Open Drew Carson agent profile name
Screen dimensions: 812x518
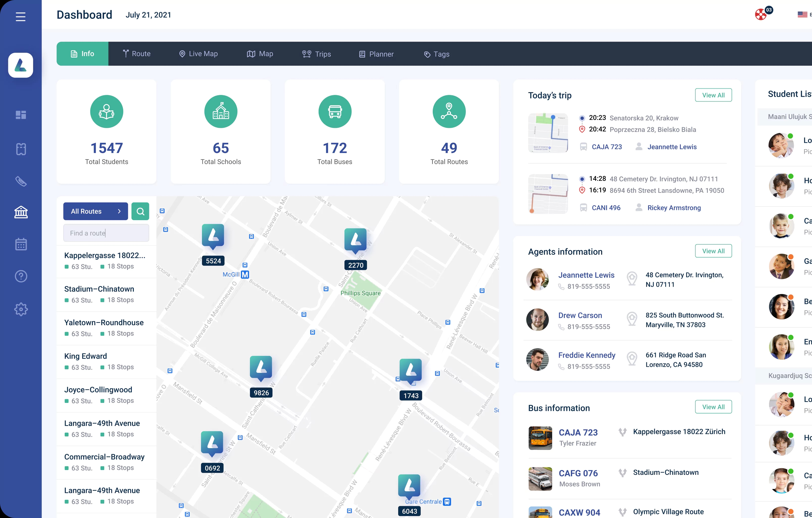point(580,315)
